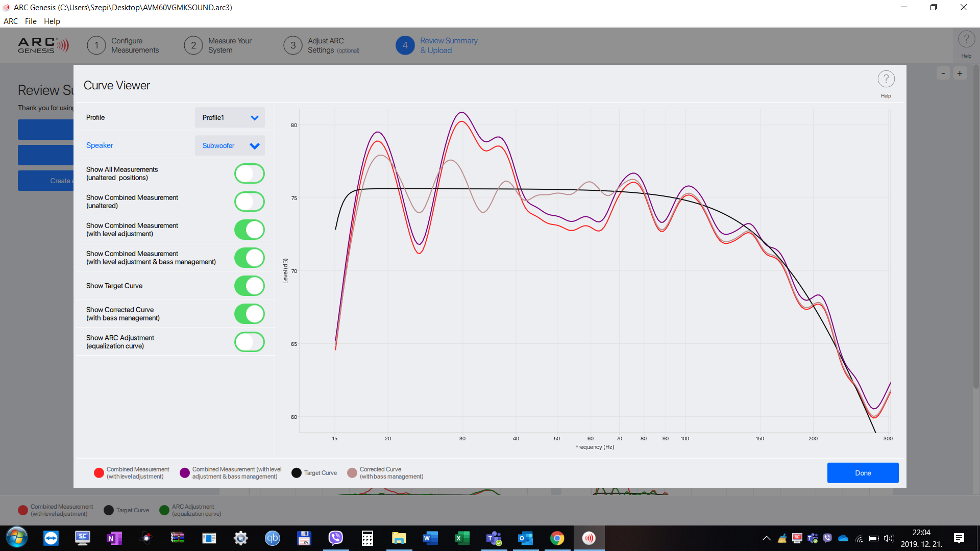Turn on Show ARC Adjustment equalization curve
Viewport: 980px width, 551px height.
(x=249, y=342)
